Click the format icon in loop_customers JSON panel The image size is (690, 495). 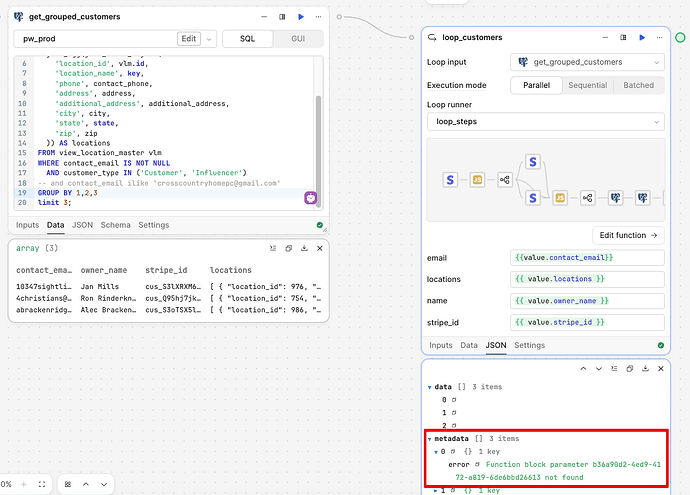614,369
